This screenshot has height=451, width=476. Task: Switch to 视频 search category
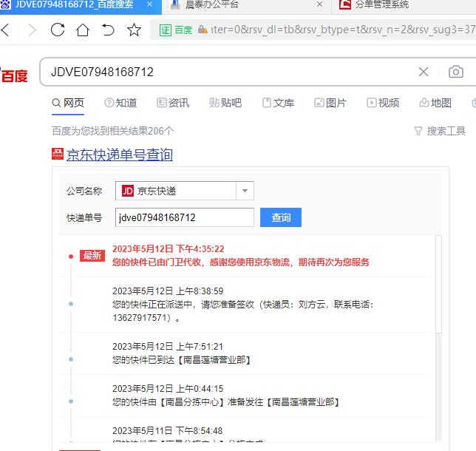(x=383, y=103)
